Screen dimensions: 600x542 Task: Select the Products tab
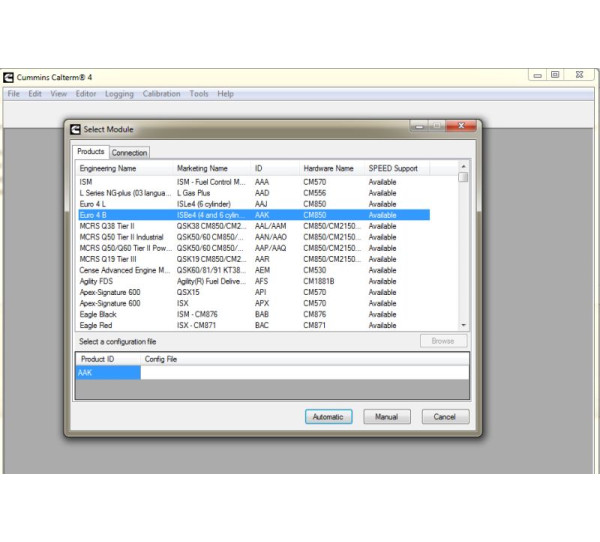click(x=91, y=152)
